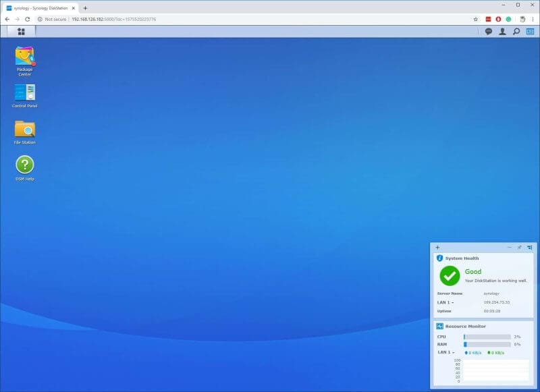Open Chrome's three-dot menu
The height and width of the screenshot is (392, 540).
tap(533, 19)
